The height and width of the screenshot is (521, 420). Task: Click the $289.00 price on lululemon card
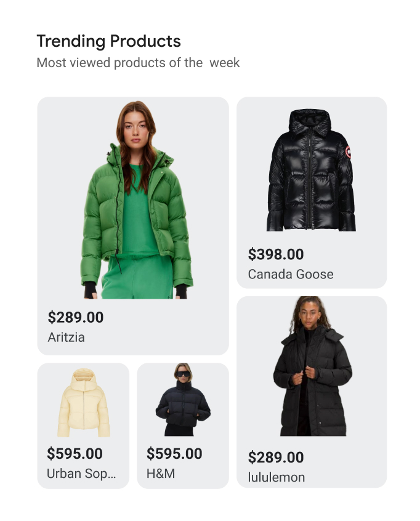[276, 457]
